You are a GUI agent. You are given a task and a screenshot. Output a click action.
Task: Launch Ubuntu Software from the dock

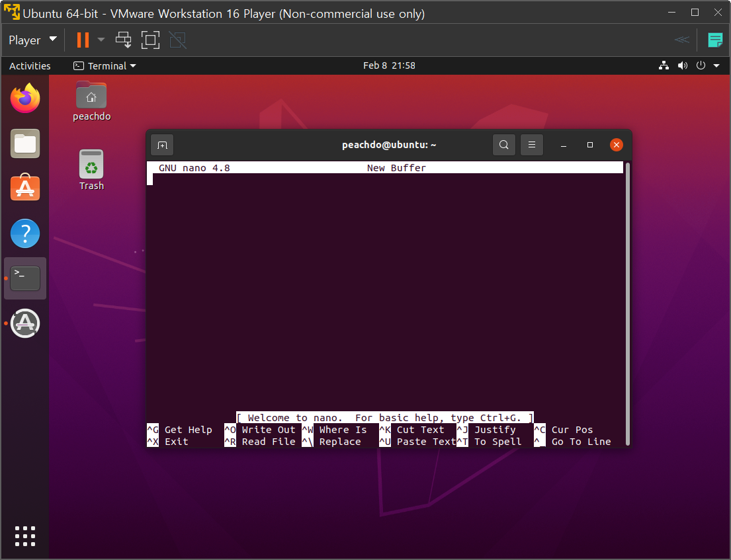point(25,188)
